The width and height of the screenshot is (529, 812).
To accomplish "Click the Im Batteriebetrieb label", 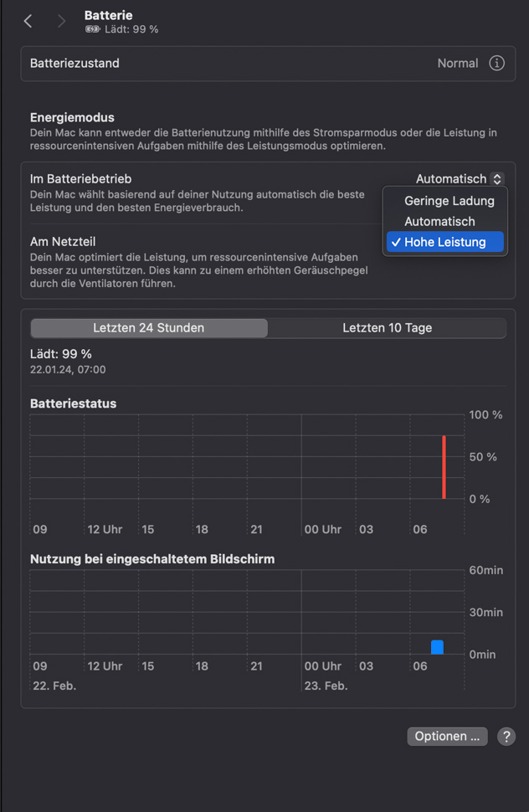I will pos(80,178).
